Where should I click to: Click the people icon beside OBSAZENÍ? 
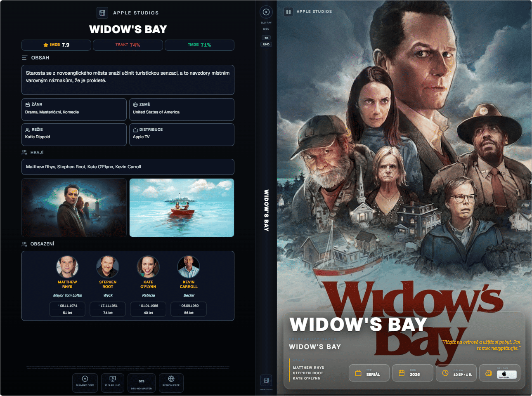(x=24, y=244)
